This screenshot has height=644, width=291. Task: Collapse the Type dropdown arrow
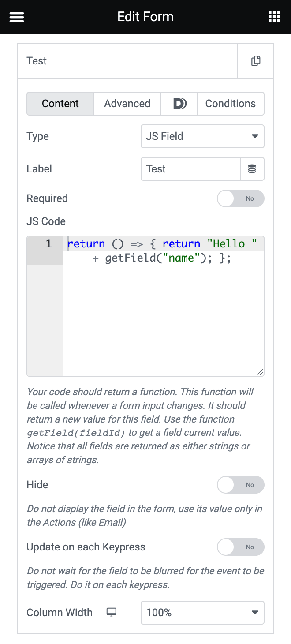[x=255, y=136]
